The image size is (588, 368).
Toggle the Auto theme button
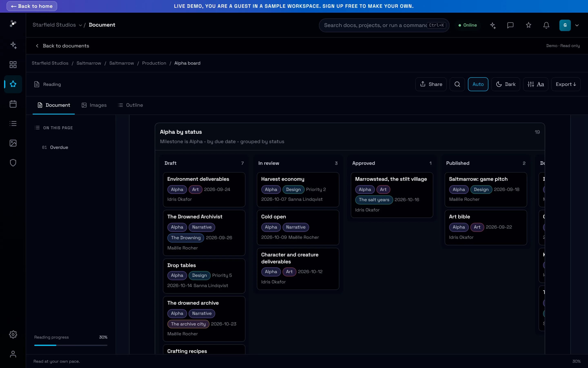(x=478, y=84)
